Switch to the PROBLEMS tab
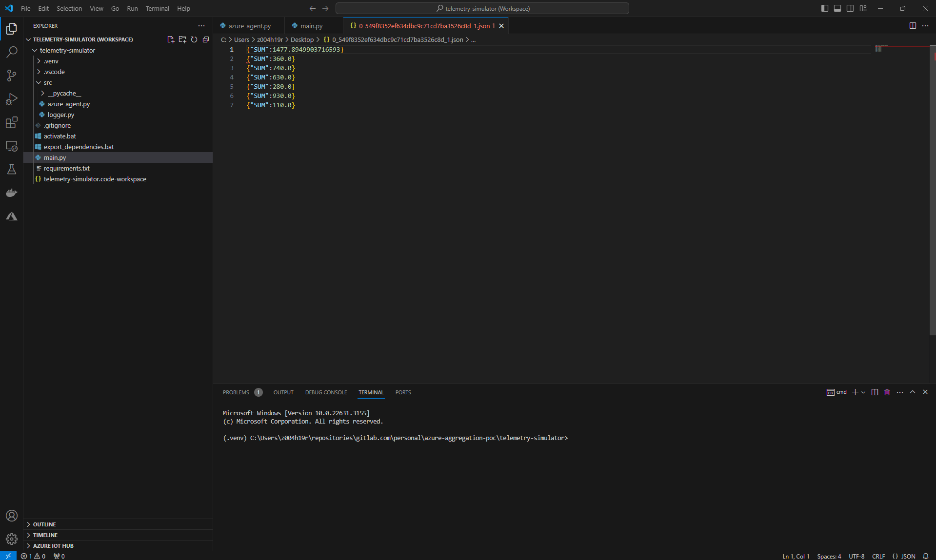 pyautogui.click(x=236, y=392)
